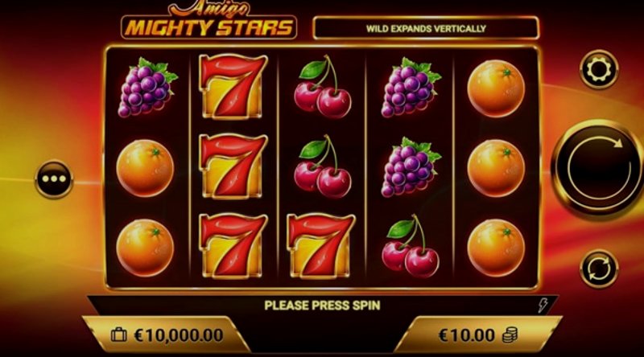Open the €10.00 bet amount selector
Viewport: 644px width, 357px height.
[477, 334]
